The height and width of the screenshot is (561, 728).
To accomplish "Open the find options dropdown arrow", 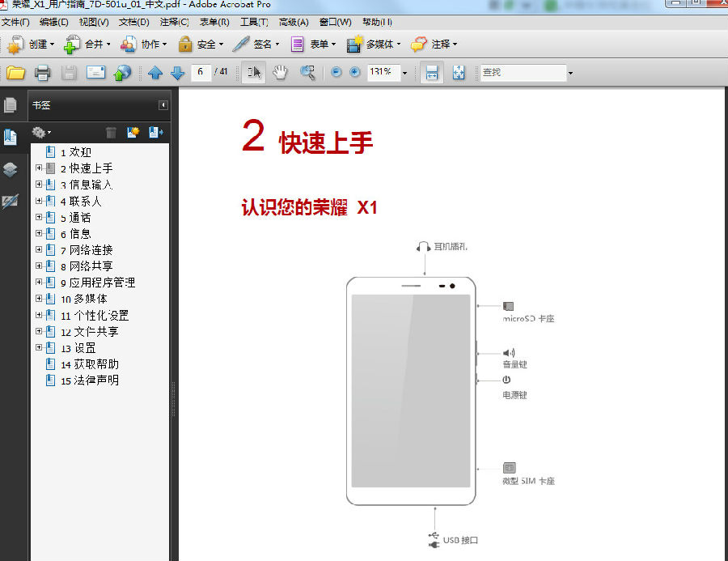I will click(x=570, y=73).
